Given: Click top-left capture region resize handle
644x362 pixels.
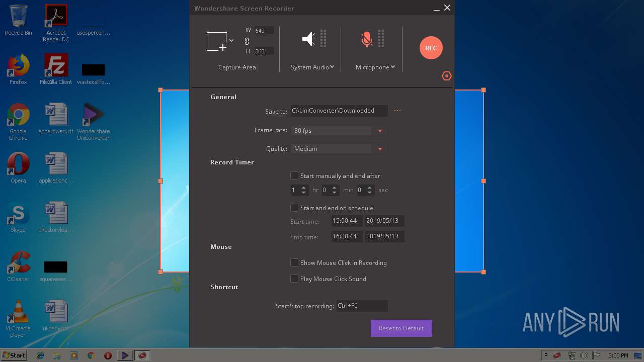Looking at the screenshot, I should (x=160, y=90).
